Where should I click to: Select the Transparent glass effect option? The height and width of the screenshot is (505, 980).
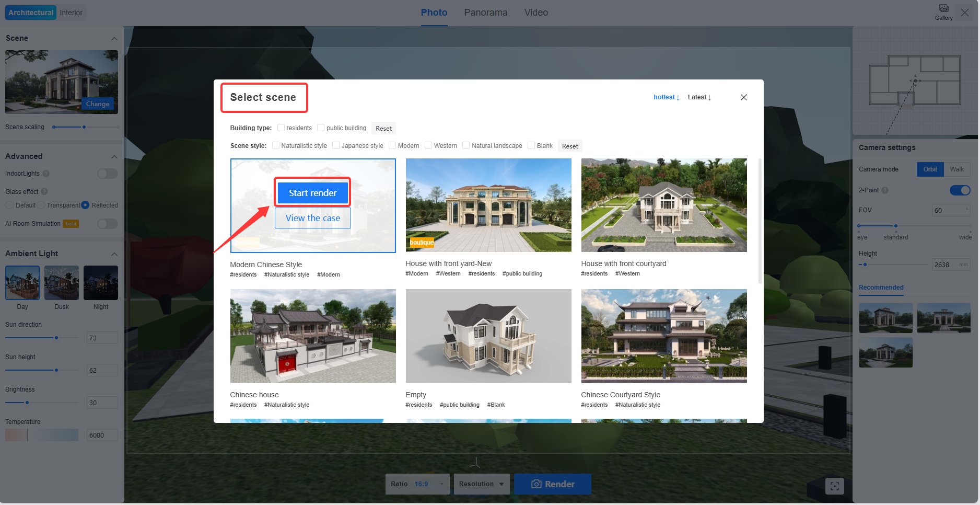pyautogui.click(x=41, y=205)
